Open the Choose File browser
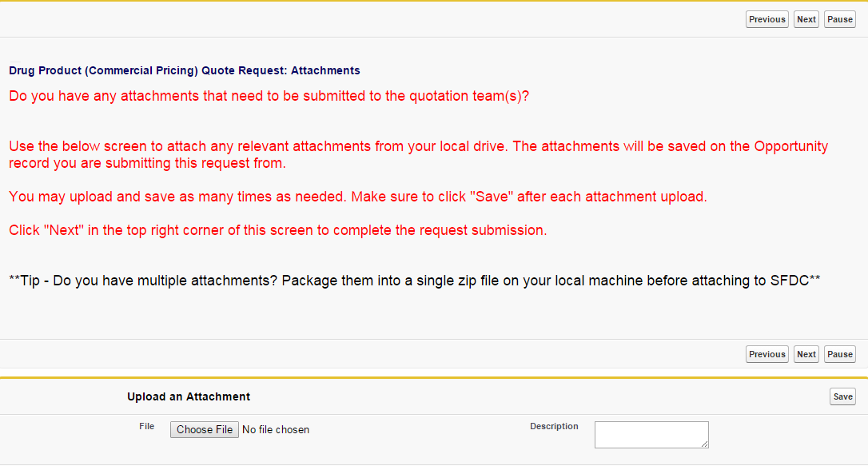The image size is (868, 466). (x=205, y=430)
